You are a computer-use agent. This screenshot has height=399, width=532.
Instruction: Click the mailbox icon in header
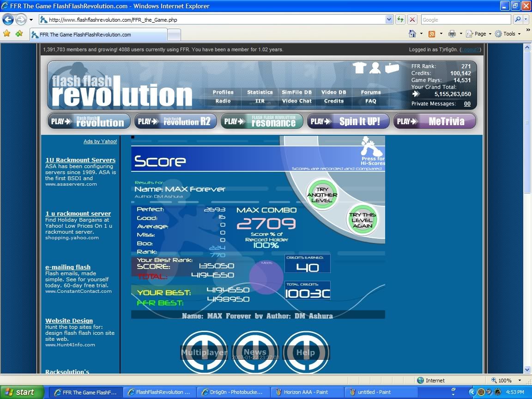tap(392, 68)
